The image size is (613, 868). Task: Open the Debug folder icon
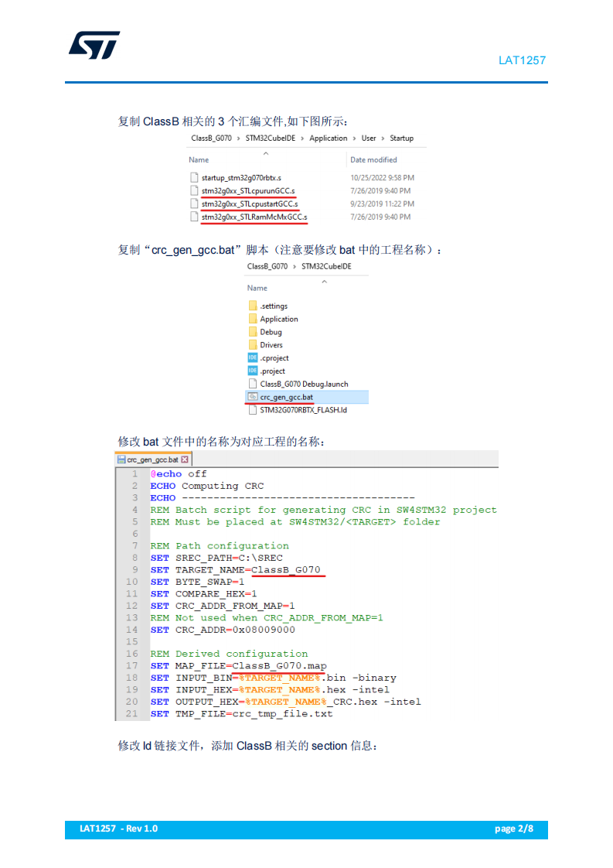point(253,332)
